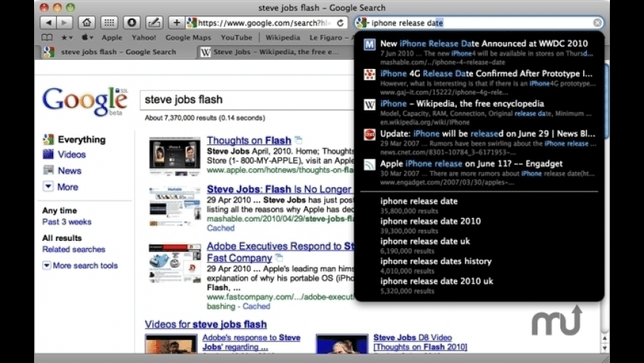Open Related searches link
The width and height of the screenshot is (644, 363).
point(73,250)
